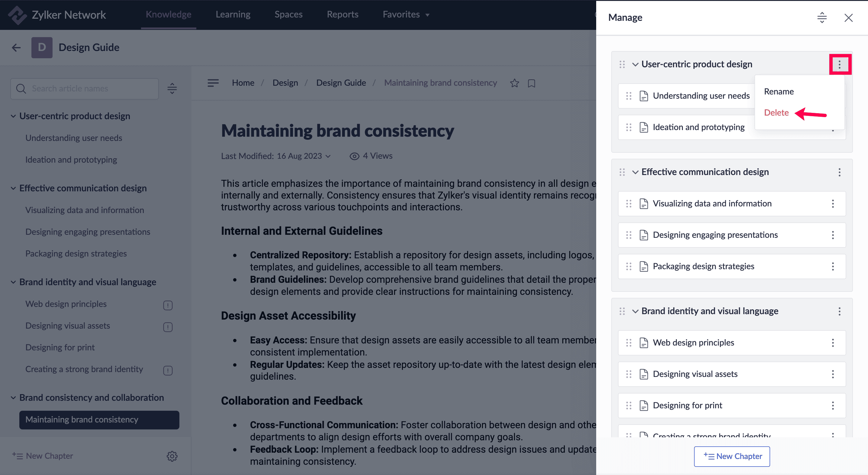Viewport: 868px width, 475px height.
Task: Open the Design breadcrumb link
Action: (x=285, y=83)
